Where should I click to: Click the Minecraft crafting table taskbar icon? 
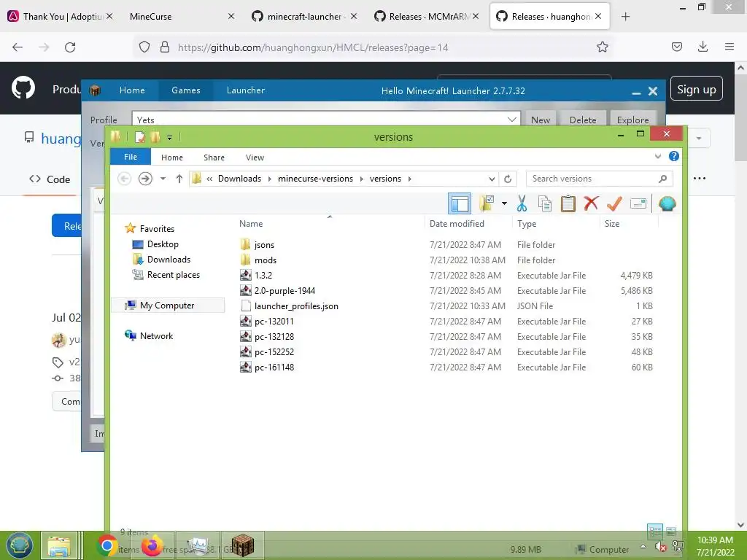242,545
